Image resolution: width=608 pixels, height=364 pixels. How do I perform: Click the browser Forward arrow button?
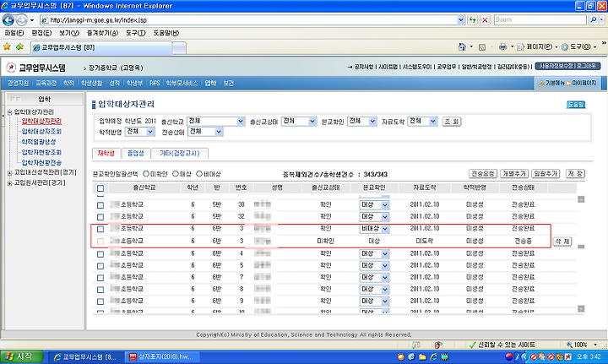pos(22,19)
